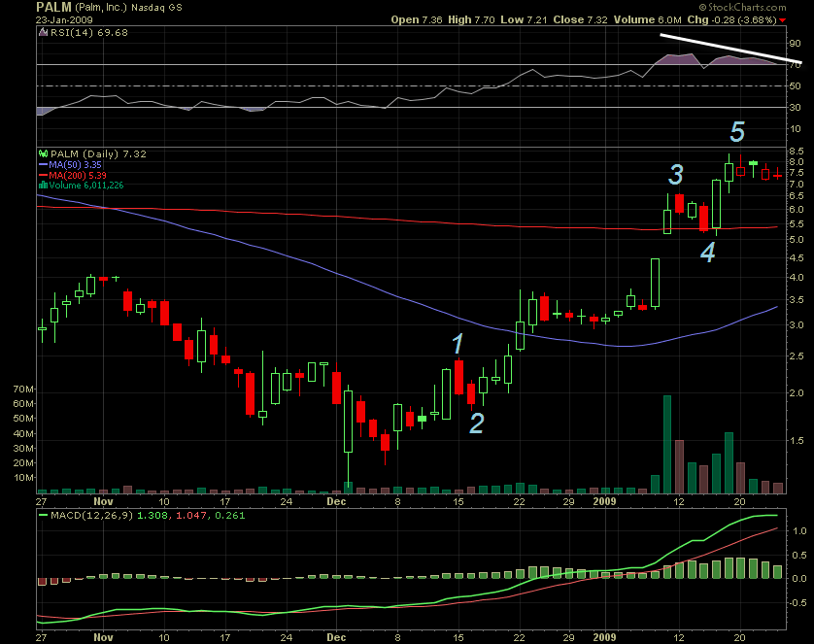Click the 4.5 price axis label
Viewport: 814px width, 644px height.
[797, 258]
